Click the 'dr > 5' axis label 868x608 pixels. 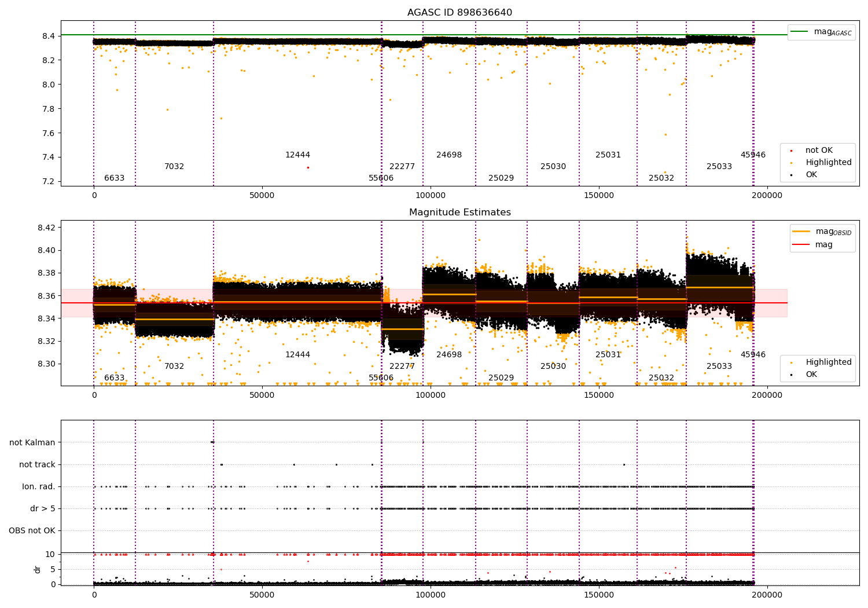(x=43, y=508)
